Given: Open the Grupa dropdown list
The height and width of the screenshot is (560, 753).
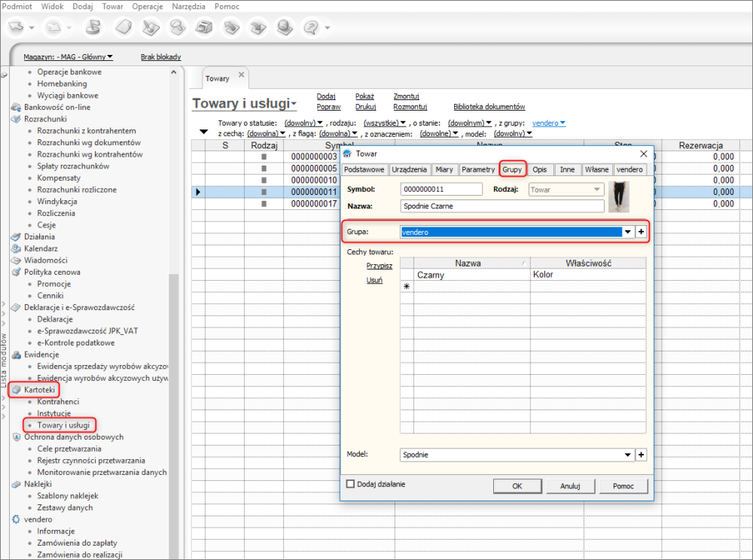Looking at the screenshot, I should click(628, 232).
